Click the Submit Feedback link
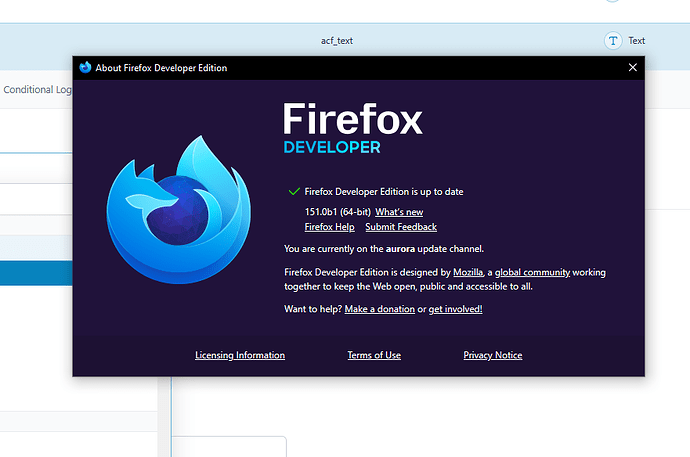 click(401, 227)
